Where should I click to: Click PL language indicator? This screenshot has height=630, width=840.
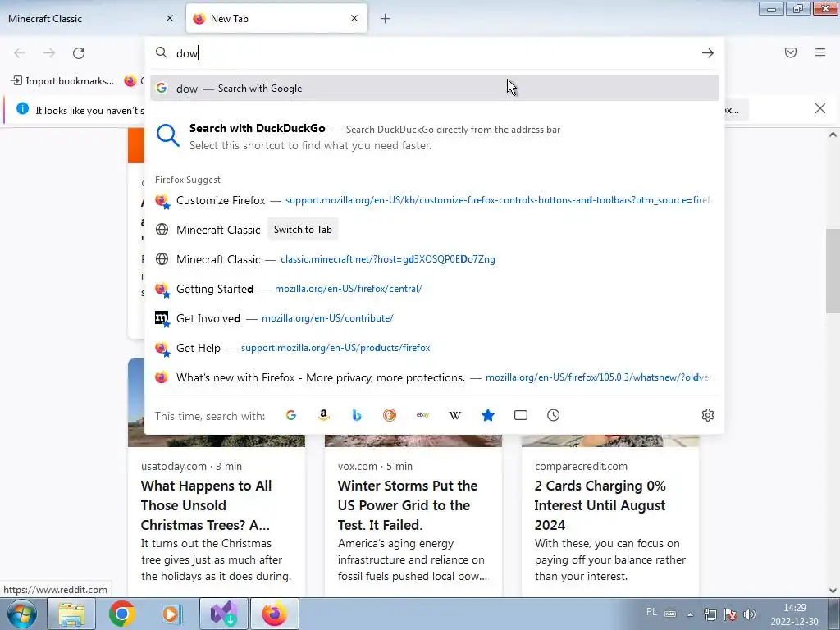[x=651, y=612]
